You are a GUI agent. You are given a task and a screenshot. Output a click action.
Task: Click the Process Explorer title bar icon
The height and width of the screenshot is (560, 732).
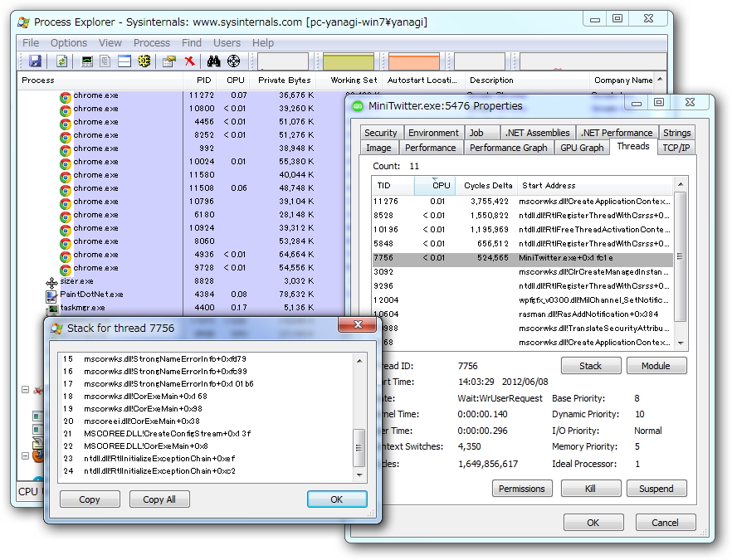pos(23,22)
